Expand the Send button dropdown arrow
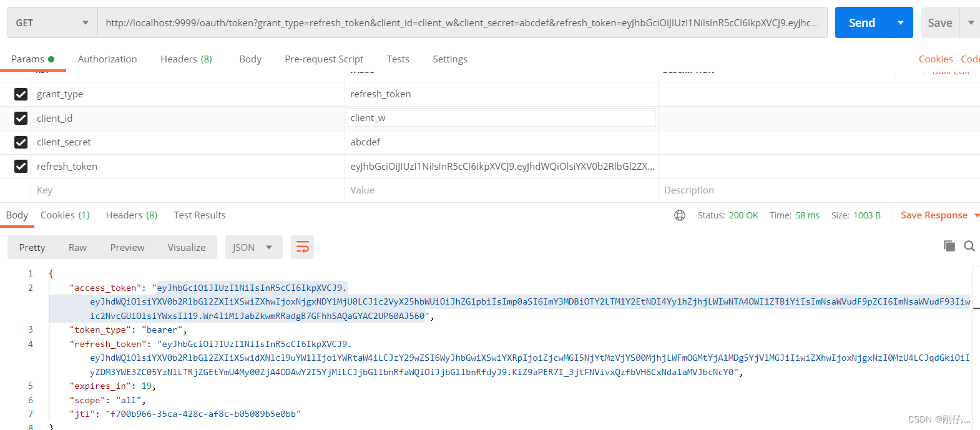This screenshot has width=980, height=430. click(901, 22)
